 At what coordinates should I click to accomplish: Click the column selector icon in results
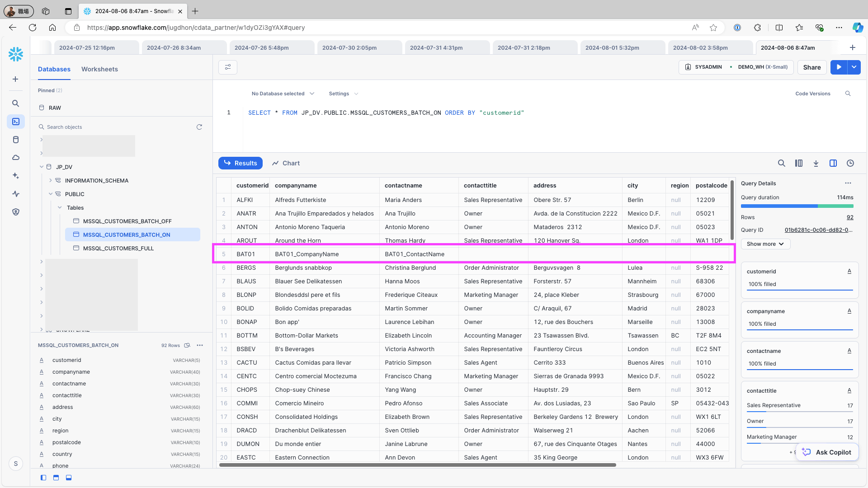point(799,164)
